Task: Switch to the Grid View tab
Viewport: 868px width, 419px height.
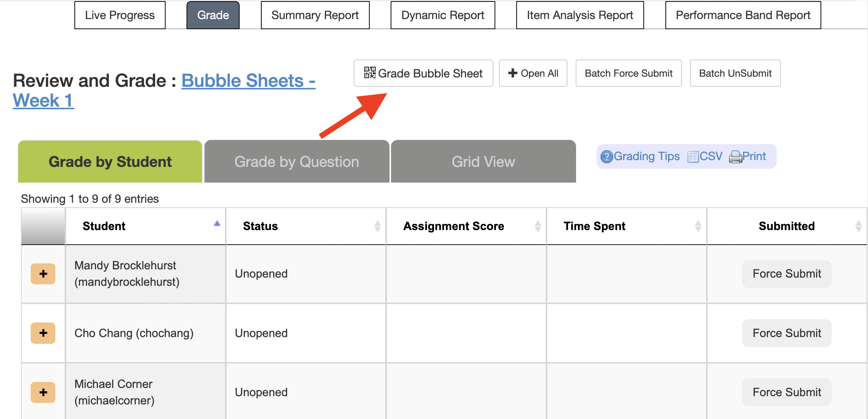Action: (483, 162)
